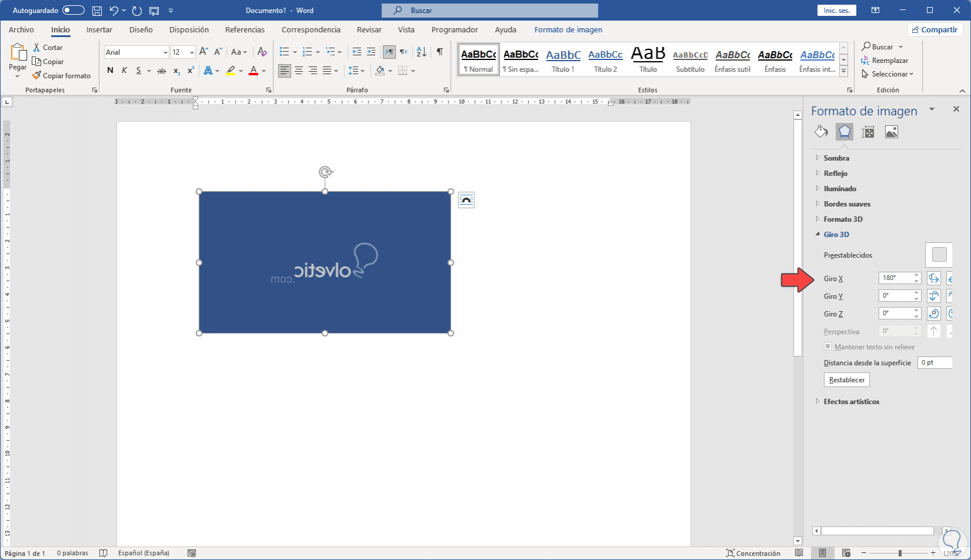Apply subscript formatting

pyautogui.click(x=177, y=71)
